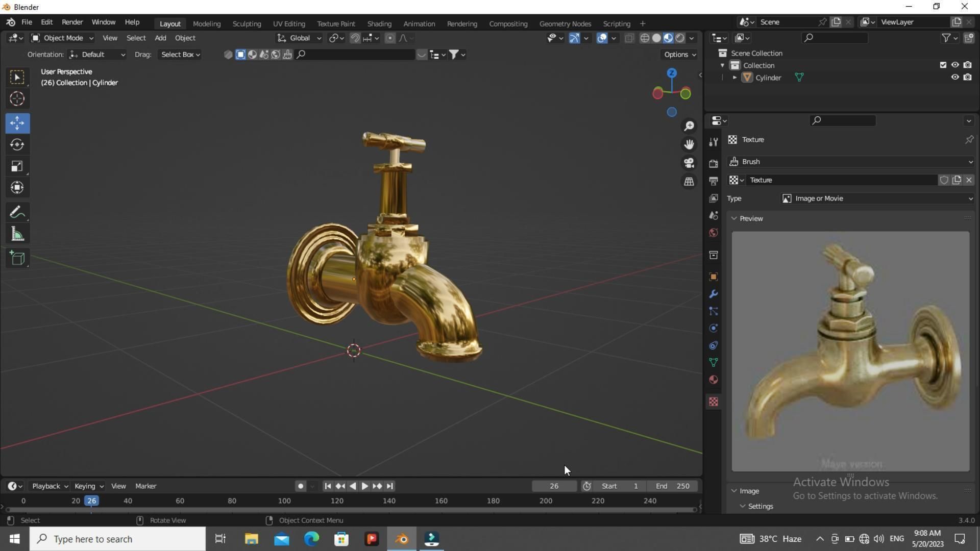Open Texture properties checkerboard tab
The width and height of the screenshot is (980, 551).
pos(714,402)
